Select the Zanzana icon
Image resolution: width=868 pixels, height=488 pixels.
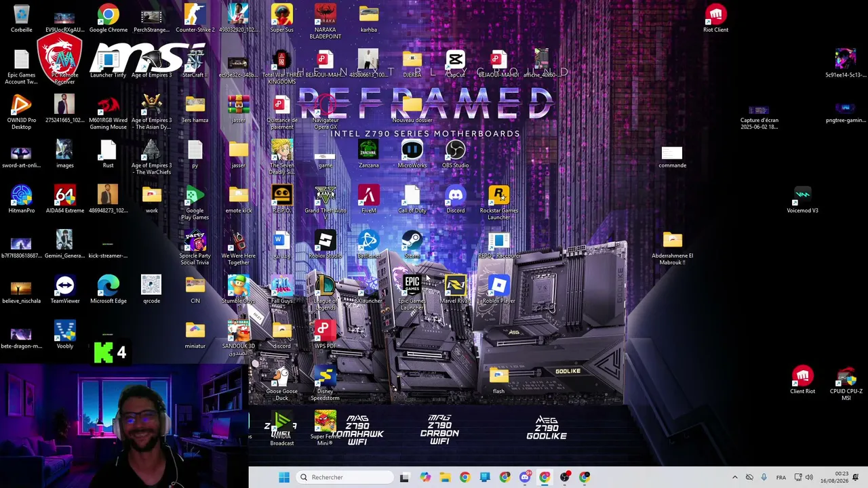pyautogui.click(x=368, y=155)
